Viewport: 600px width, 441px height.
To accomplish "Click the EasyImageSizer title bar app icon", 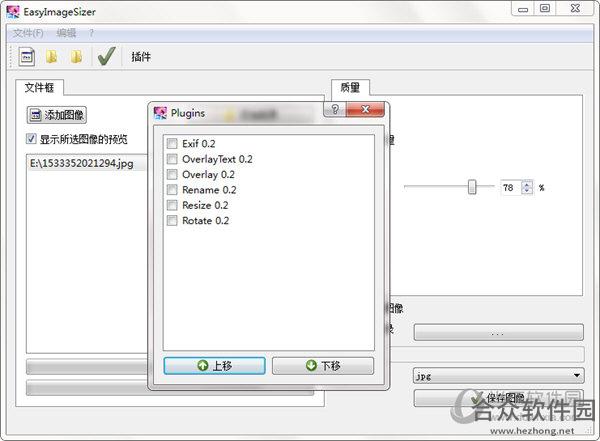I will 13,12.
